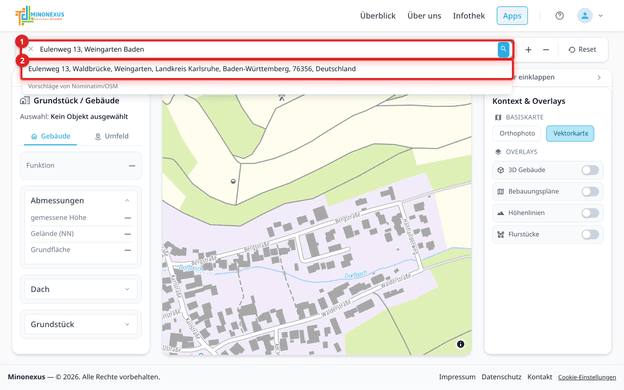
Task: Switch to the Gebäude tab
Action: pyautogui.click(x=51, y=136)
